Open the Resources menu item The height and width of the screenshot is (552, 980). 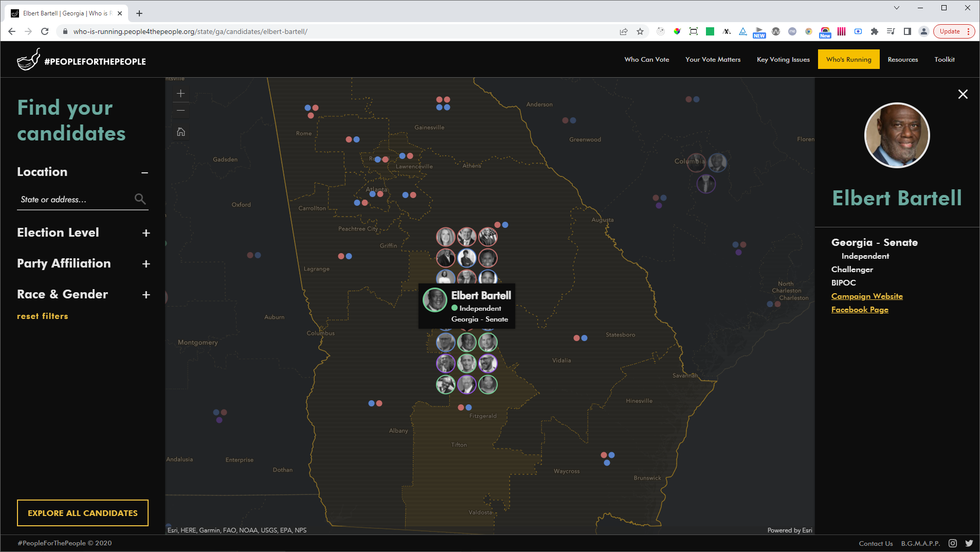tap(902, 60)
